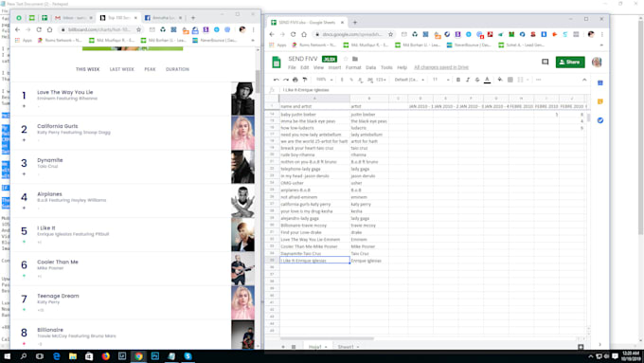Toggle bold formatting in Sheets toolbar
This screenshot has width=644, height=363.
(458, 80)
